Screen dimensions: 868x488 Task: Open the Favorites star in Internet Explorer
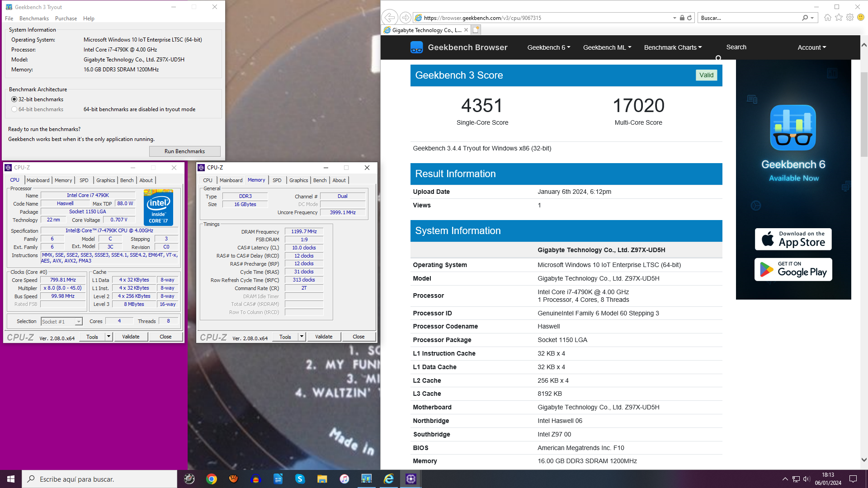[x=839, y=17]
